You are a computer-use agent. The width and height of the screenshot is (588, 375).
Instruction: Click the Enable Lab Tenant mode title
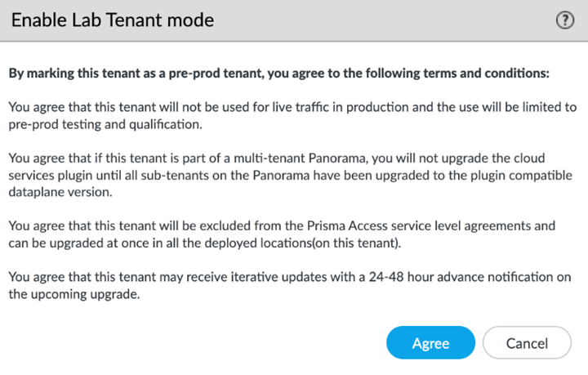[112, 20]
